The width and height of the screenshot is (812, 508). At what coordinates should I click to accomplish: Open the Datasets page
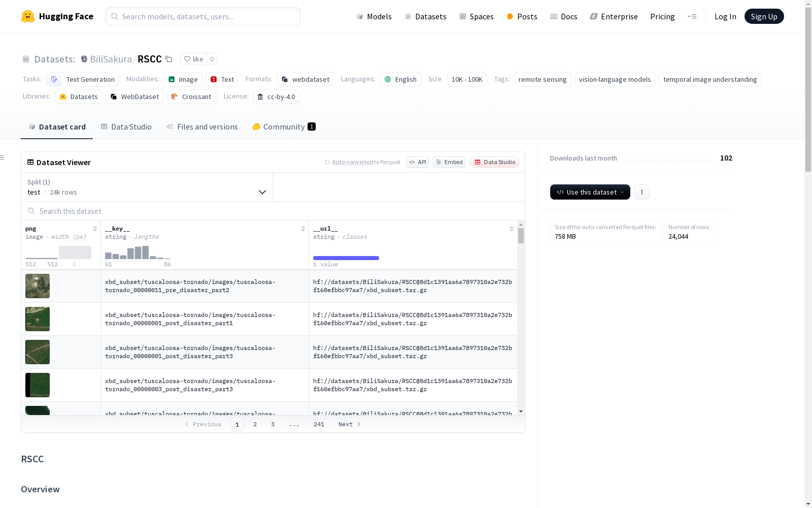click(x=425, y=16)
